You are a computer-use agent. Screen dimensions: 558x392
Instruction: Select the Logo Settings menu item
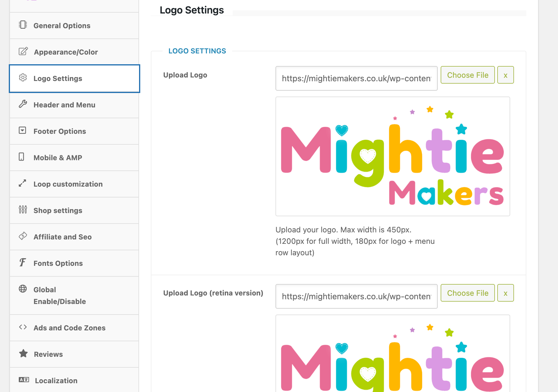click(x=74, y=79)
